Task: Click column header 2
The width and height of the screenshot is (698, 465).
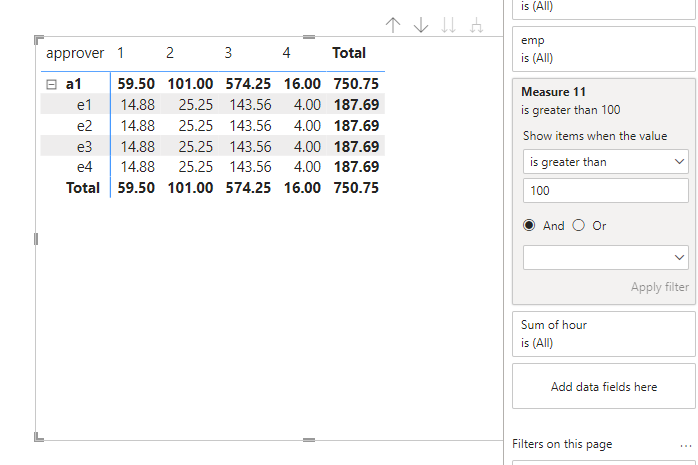Action: click(170, 53)
